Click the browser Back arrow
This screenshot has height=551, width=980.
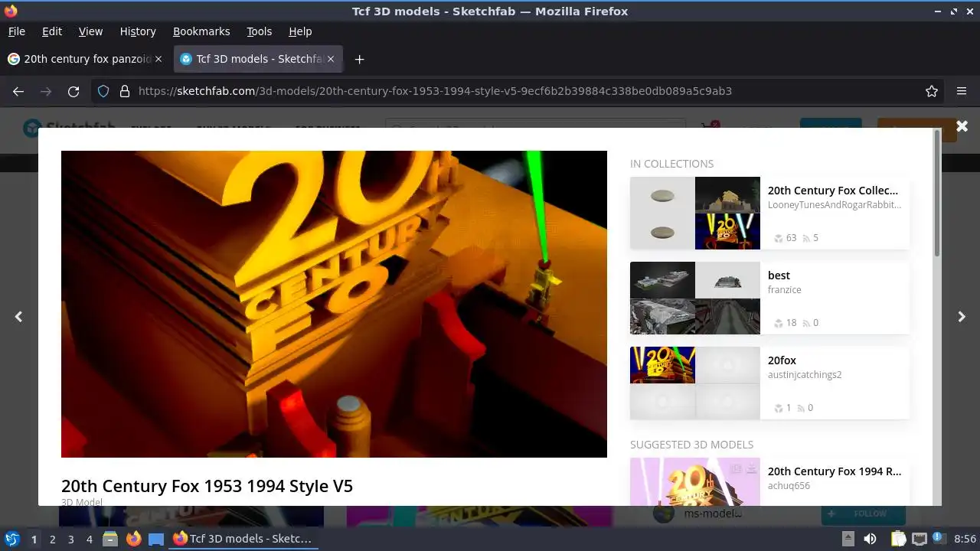pyautogui.click(x=18, y=91)
